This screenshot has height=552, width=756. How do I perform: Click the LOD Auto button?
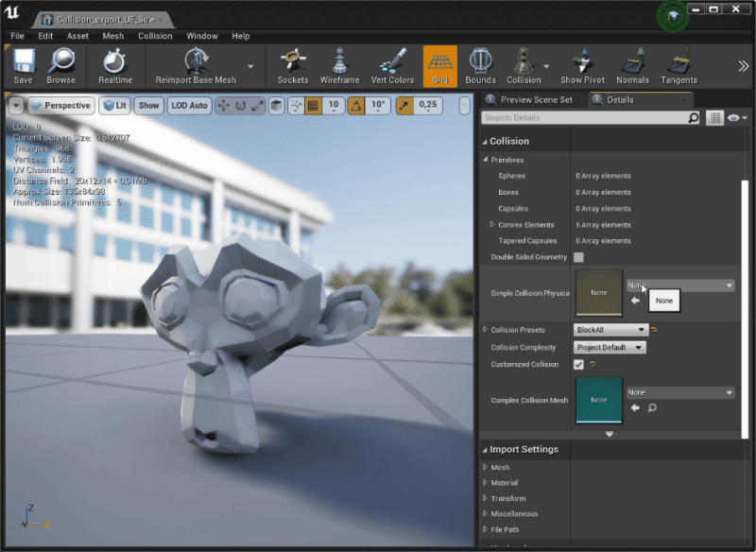189,105
